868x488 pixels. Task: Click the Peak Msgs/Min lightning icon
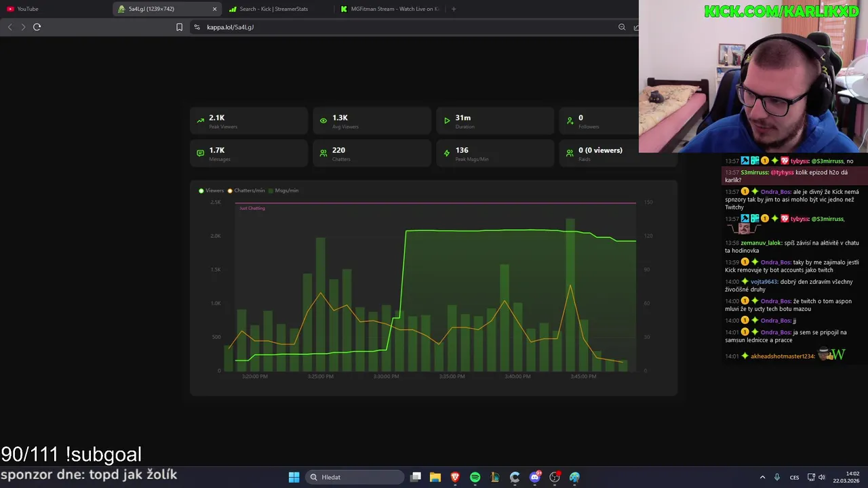[x=447, y=153]
